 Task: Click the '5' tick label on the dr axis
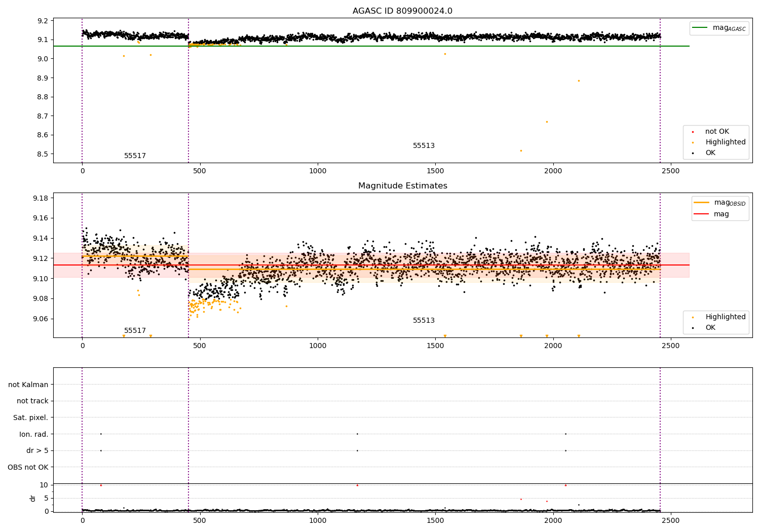[x=47, y=498]
